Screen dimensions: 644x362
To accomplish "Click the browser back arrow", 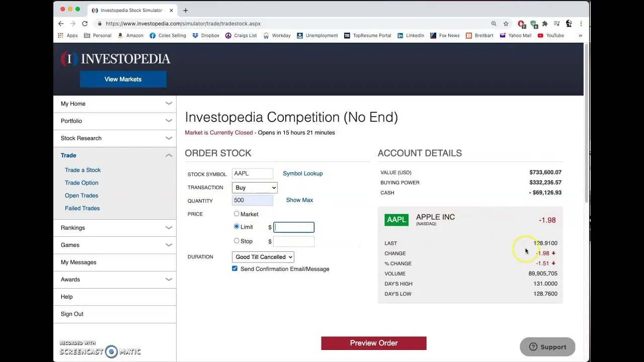I will [x=60, y=23].
